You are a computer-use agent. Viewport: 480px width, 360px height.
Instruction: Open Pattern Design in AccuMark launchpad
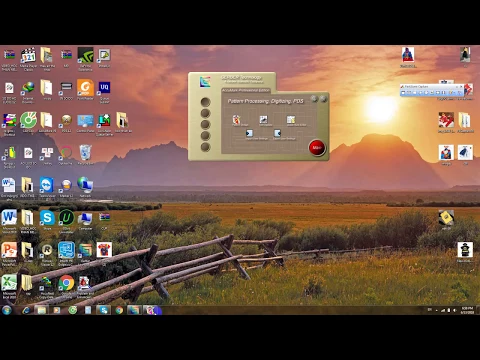click(236, 120)
